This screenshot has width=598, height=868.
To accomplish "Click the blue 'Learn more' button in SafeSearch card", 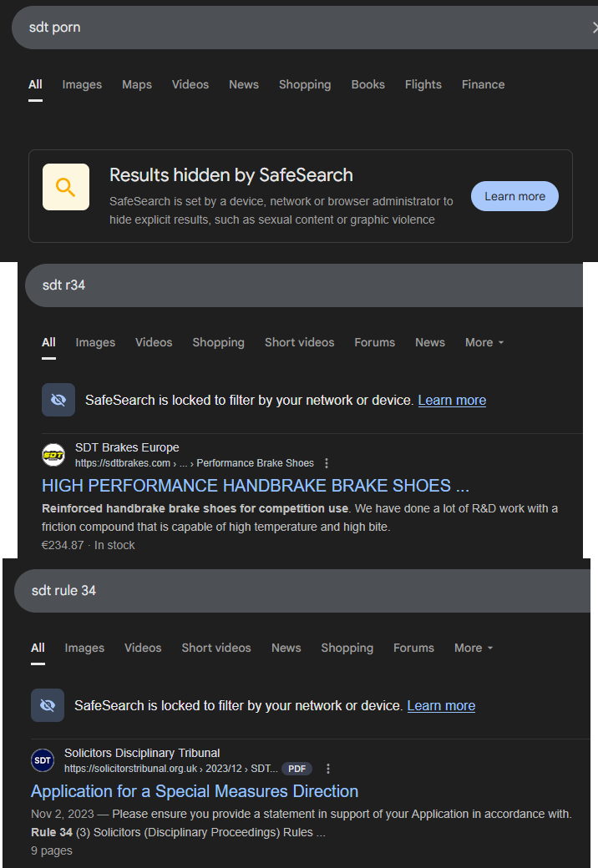I will [514, 196].
